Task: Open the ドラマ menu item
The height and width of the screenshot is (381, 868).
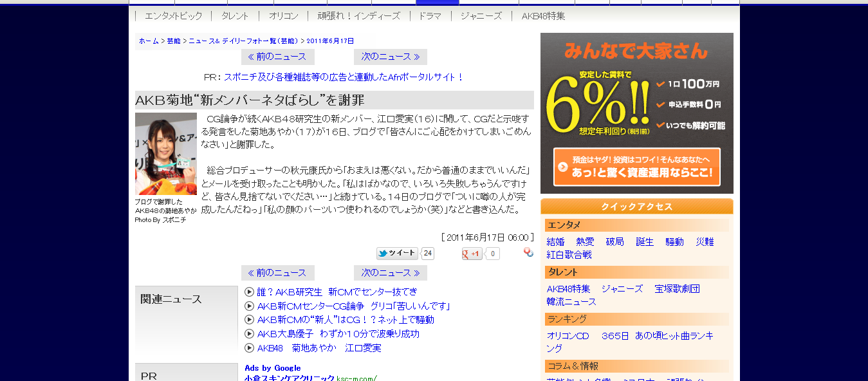Action: click(x=430, y=16)
